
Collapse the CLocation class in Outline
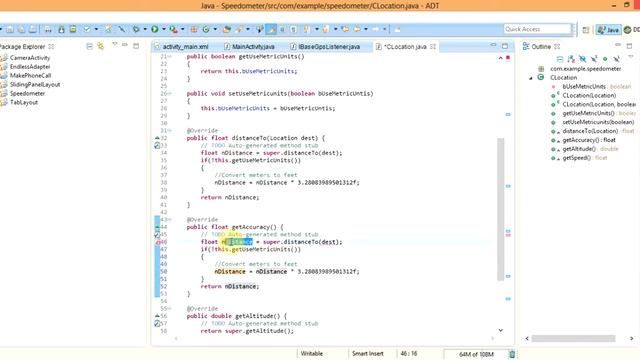[531, 78]
